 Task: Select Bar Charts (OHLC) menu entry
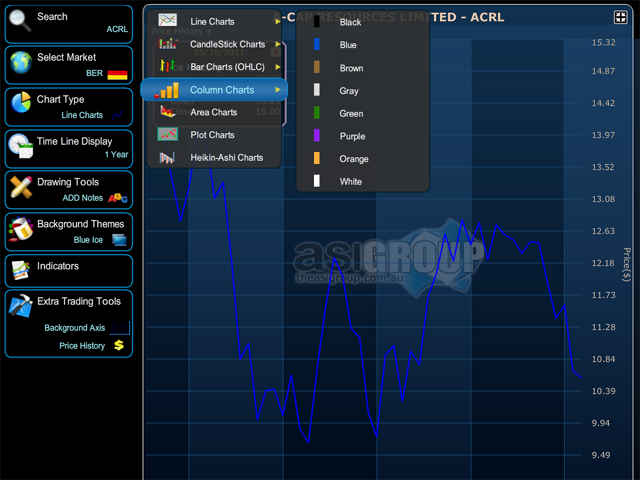click(214, 67)
